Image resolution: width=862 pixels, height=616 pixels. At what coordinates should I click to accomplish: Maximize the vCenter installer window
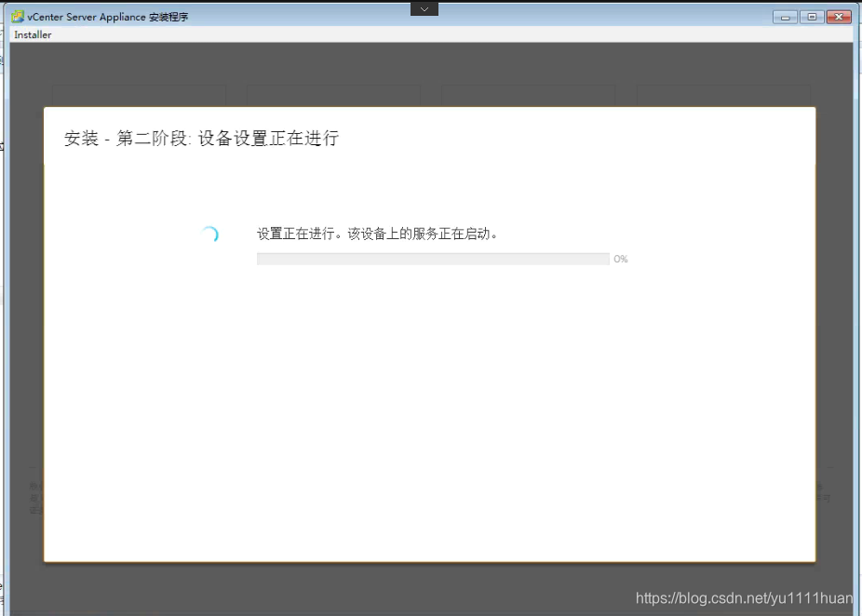click(x=812, y=17)
